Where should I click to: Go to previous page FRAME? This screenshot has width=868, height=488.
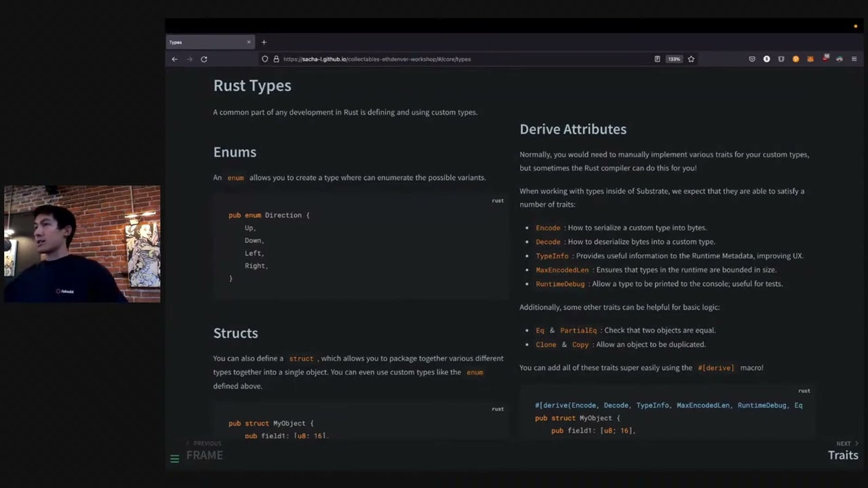click(204, 451)
